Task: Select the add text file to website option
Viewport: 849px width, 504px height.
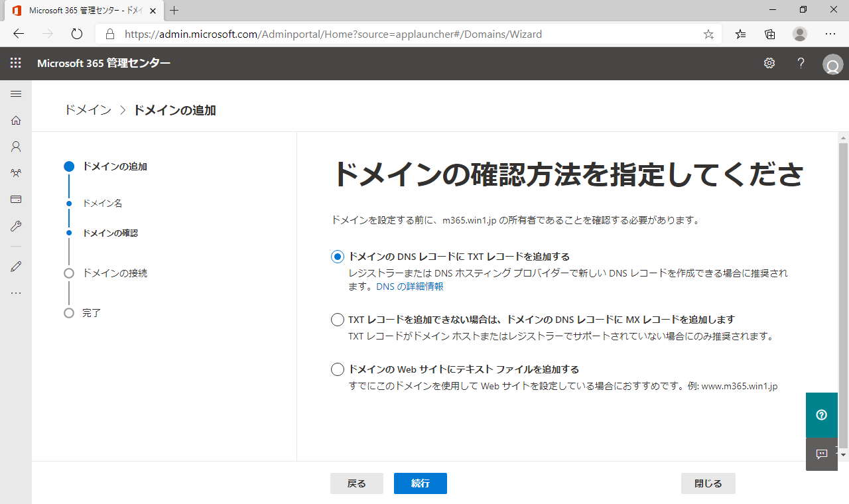Action: 338,369
